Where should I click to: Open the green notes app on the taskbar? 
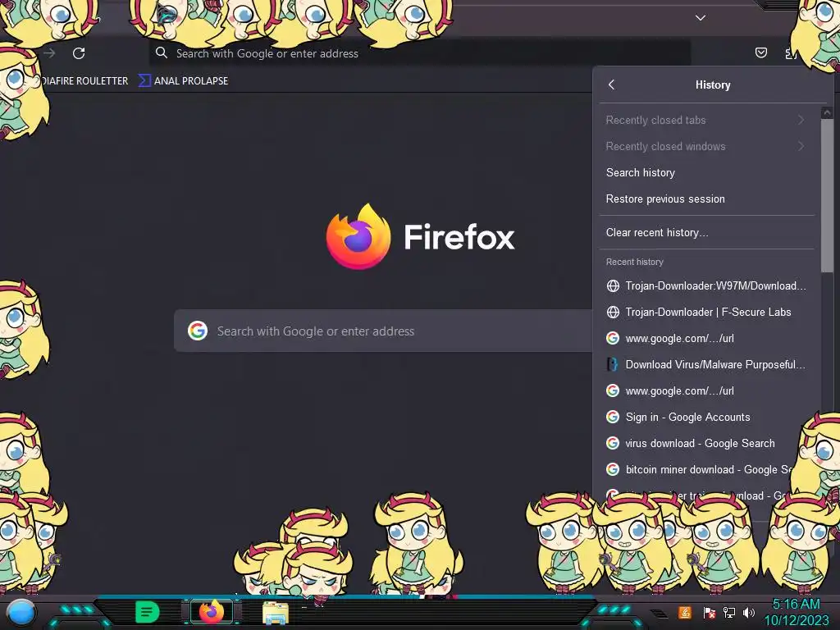pyautogui.click(x=147, y=612)
